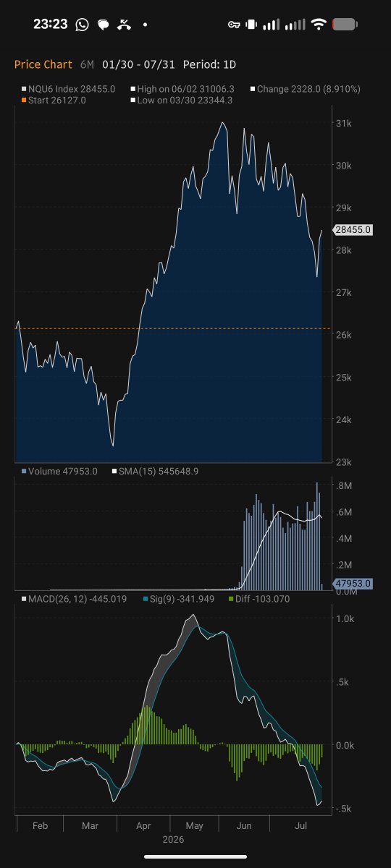Tap the battery status icon
The height and width of the screenshot is (868, 391).
[344, 25]
